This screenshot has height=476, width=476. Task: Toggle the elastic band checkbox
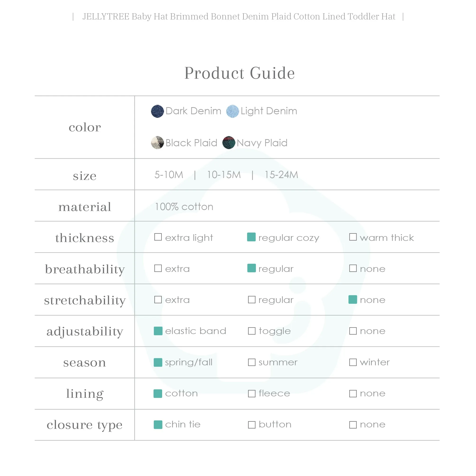coord(158,331)
